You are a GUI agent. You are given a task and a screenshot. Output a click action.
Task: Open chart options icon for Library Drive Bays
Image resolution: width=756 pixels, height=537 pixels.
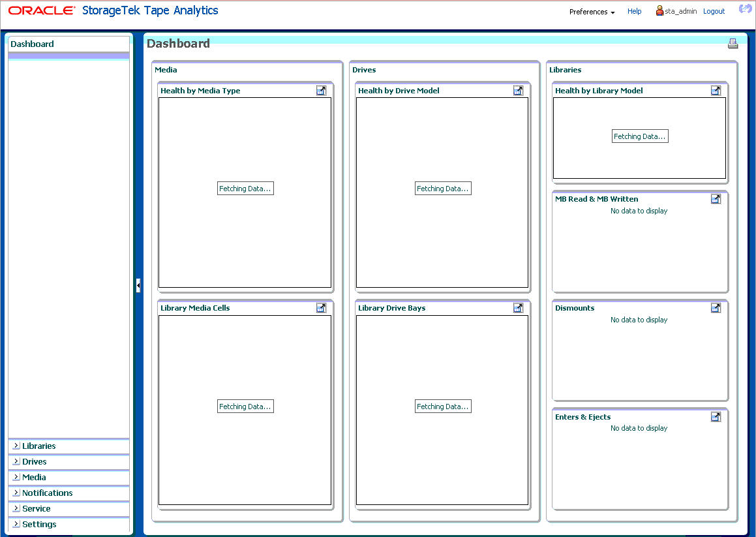(519, 308)
